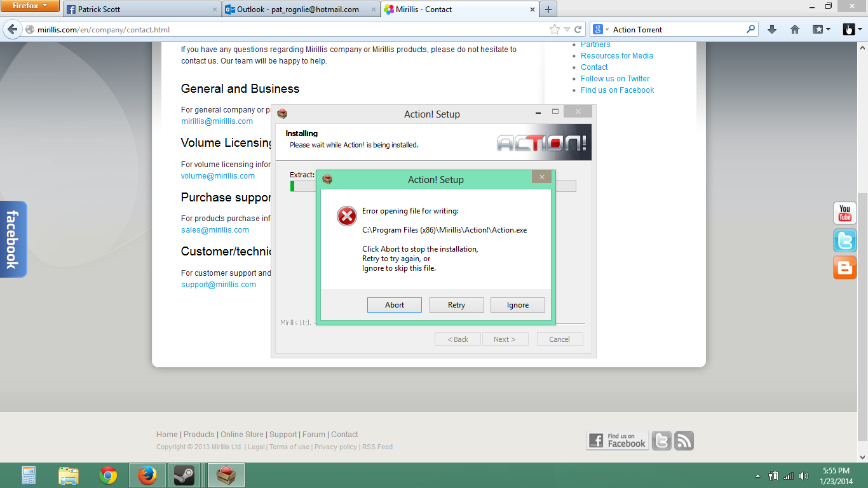Click the RSS feed icon near the Facebook badge

pos(683,440)
